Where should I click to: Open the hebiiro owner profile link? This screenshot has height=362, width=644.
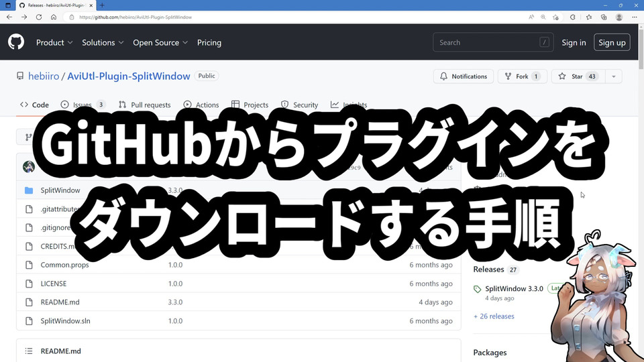pyautogui.click(x=44, y=76)
